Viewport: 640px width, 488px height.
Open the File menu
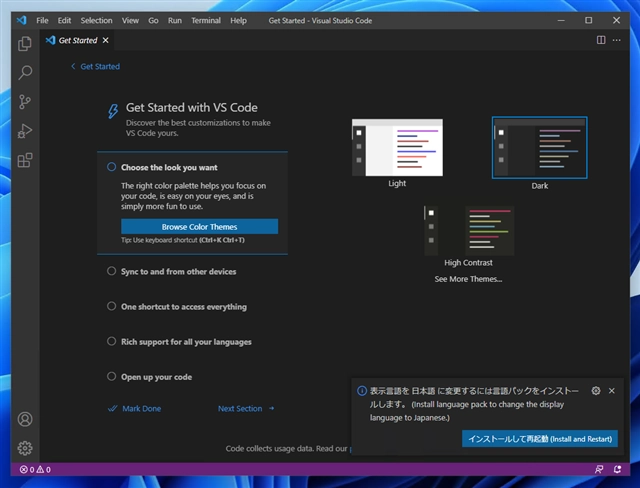(42, 20)
